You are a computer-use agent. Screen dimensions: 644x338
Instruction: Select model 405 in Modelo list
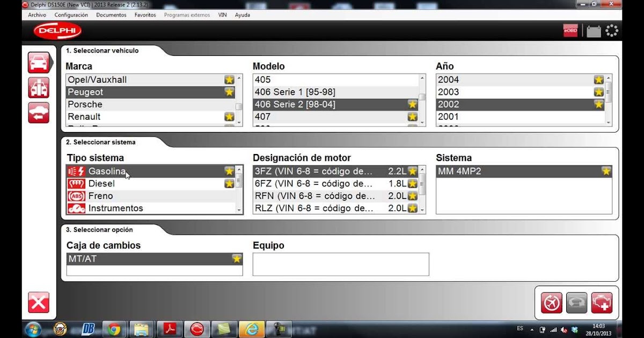[x=335, y=79]
